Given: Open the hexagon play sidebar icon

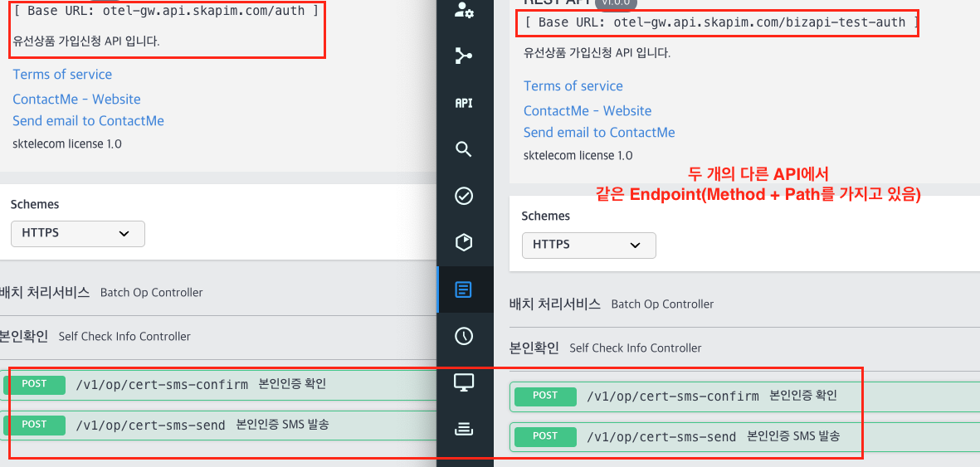Looking at the screenshot, I should coord(464,242).
